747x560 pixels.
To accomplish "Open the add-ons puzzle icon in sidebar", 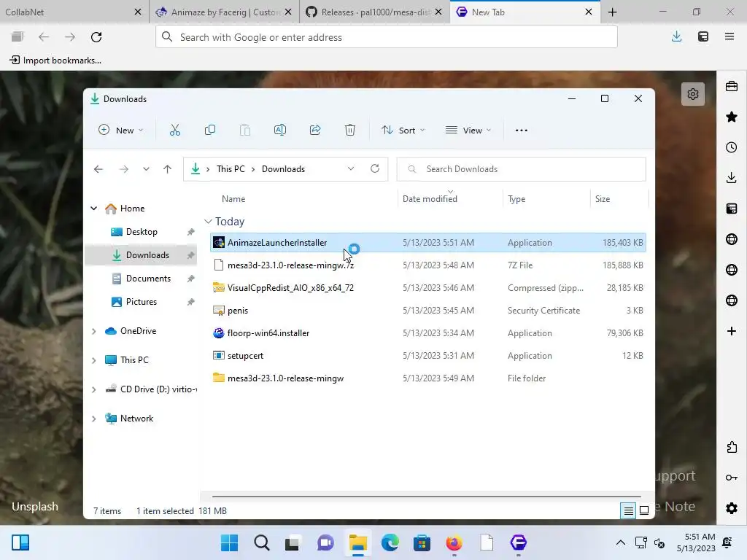I will click(732, 447).
